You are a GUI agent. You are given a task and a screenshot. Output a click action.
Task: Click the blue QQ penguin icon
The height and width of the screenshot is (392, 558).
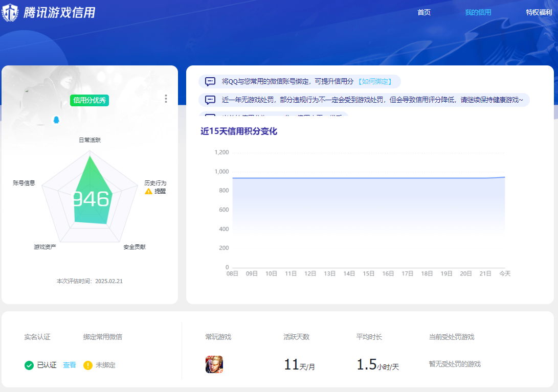click(56, 120)
